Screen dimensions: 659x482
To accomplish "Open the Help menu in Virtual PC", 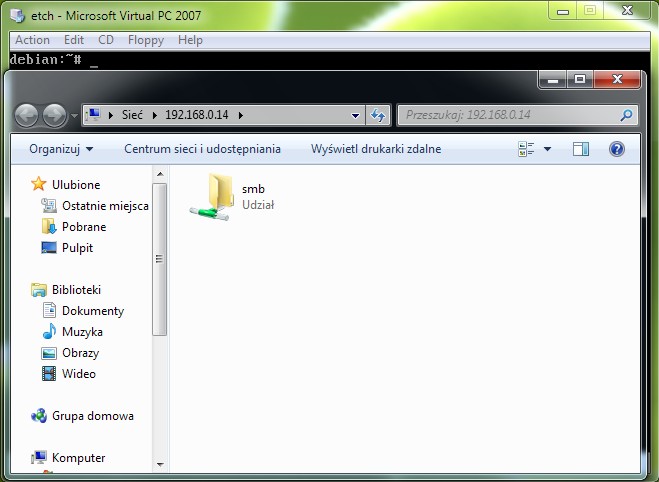I will coord(190,40).
